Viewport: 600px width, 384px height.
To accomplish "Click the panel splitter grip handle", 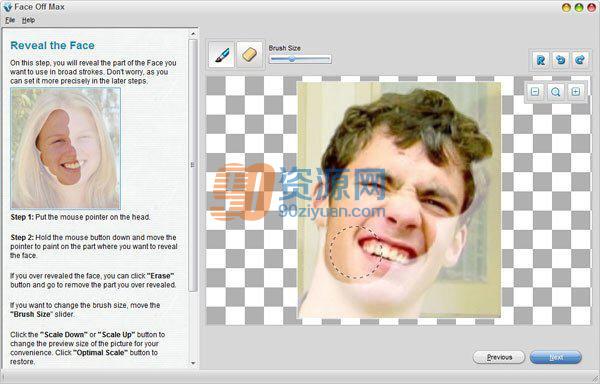I will [192, 165].
